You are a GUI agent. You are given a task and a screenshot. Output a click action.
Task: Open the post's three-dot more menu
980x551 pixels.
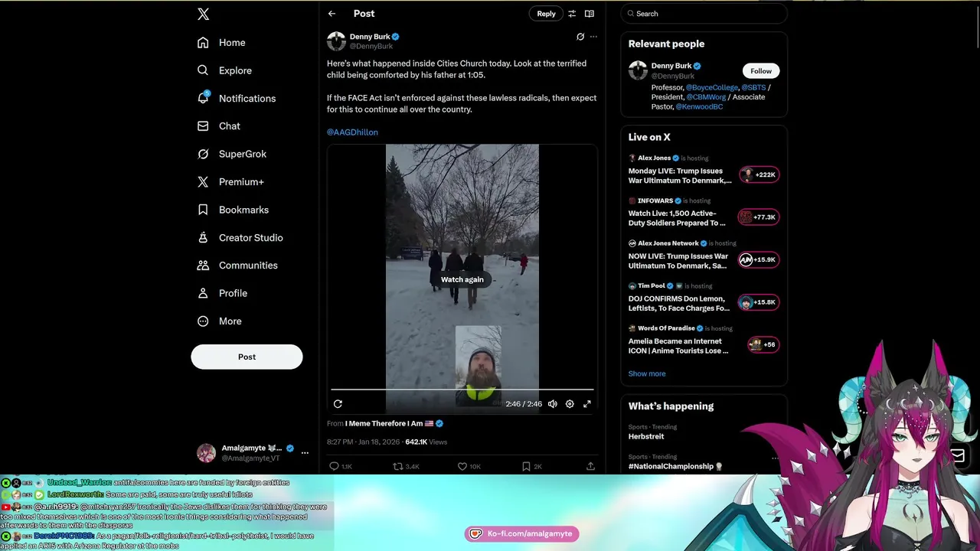click(593, 37)
